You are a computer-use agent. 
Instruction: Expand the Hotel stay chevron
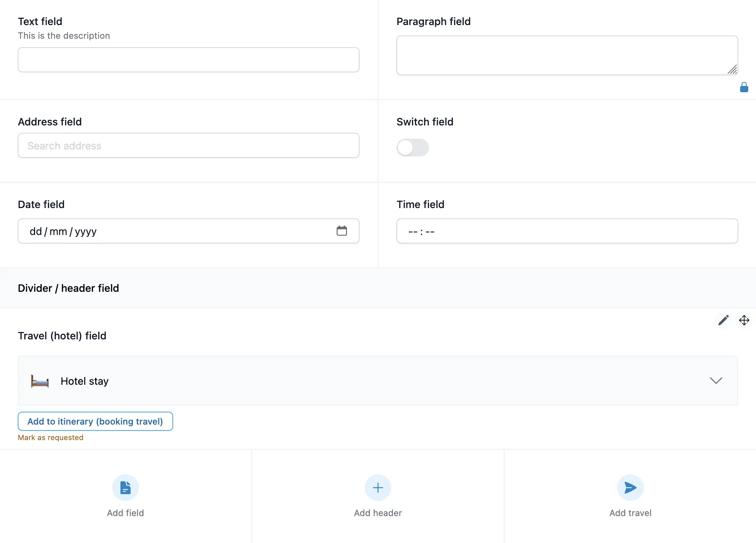(716, 381)
